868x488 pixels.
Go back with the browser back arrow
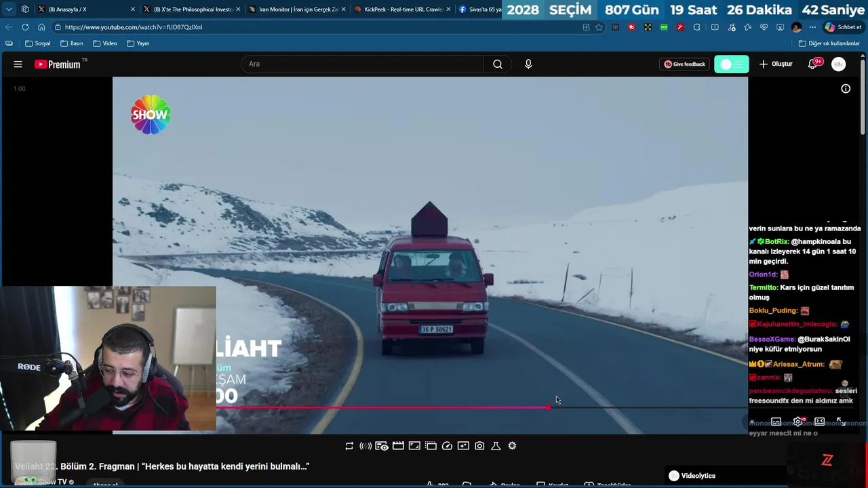(9, 27)
